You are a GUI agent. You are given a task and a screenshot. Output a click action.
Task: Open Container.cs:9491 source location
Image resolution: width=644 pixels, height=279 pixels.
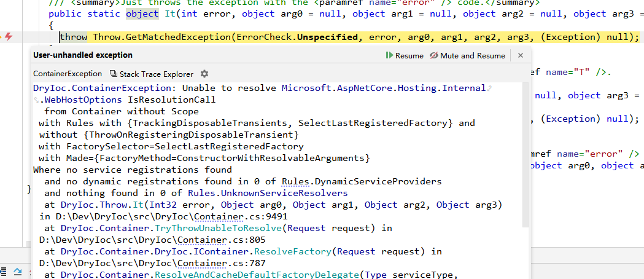pyautogui.click(x=241, y=216)
